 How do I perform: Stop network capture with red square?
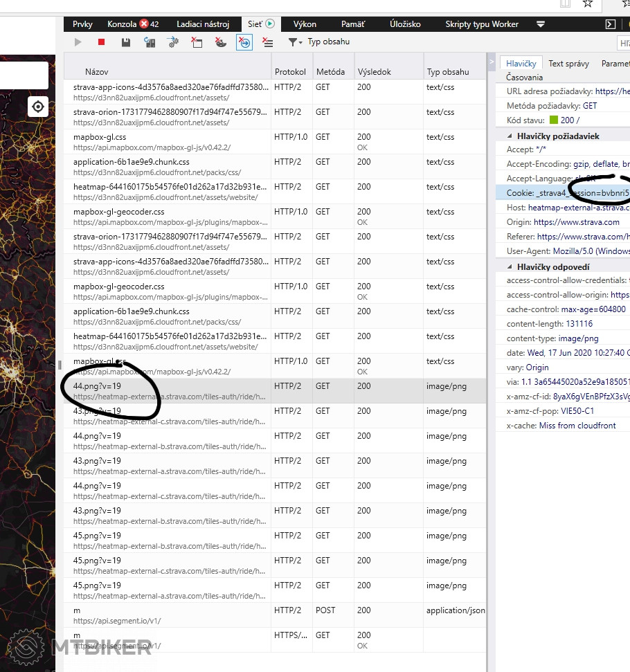pyautogui.click(x=102, y=42)
